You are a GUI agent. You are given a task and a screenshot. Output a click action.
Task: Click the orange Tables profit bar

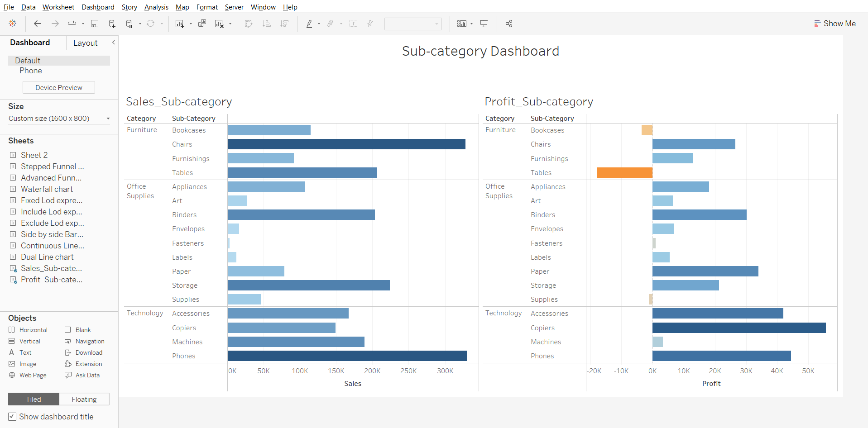tap(625, 172)
